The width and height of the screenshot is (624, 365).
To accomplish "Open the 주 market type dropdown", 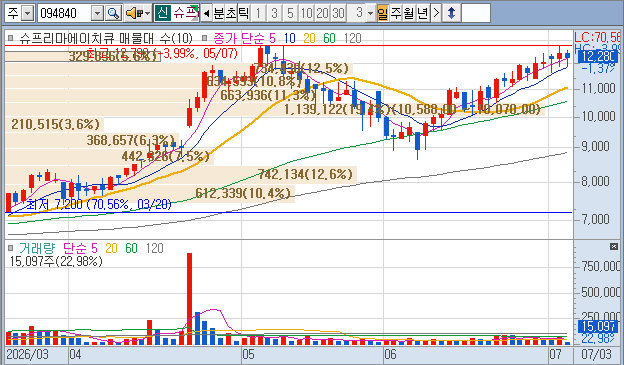I will [27, 13].
